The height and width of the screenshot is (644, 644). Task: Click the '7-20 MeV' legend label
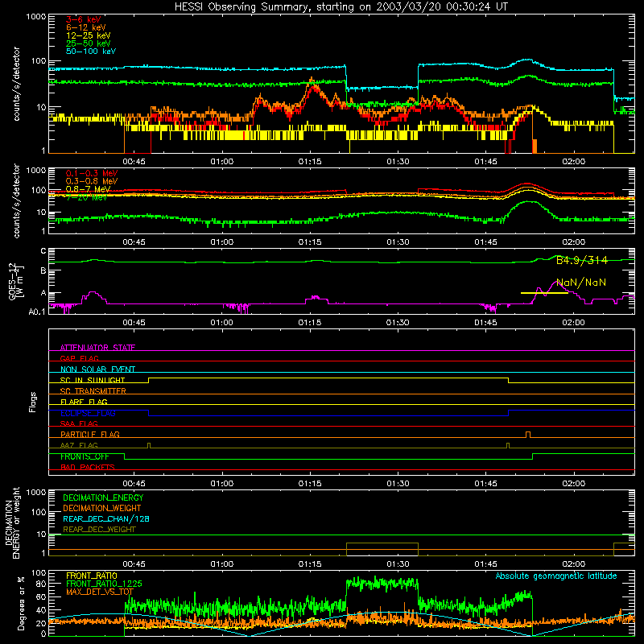pos(86,197)
